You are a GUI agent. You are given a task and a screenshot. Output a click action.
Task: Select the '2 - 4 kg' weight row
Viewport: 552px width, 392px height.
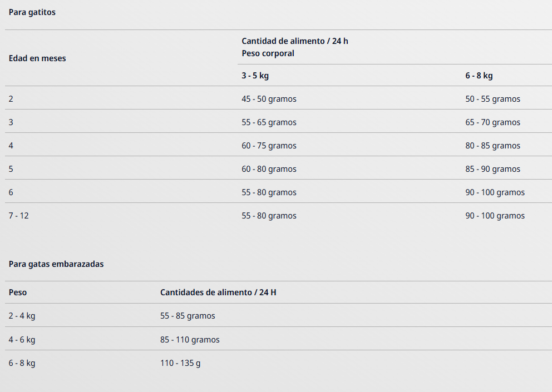(x=22, y=316)
